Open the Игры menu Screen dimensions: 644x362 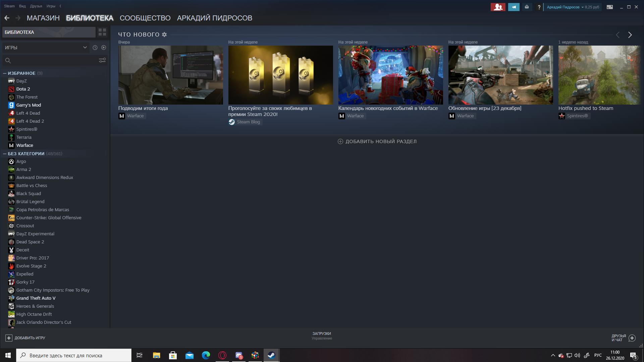pyautogui.click(x=51, y=6)
